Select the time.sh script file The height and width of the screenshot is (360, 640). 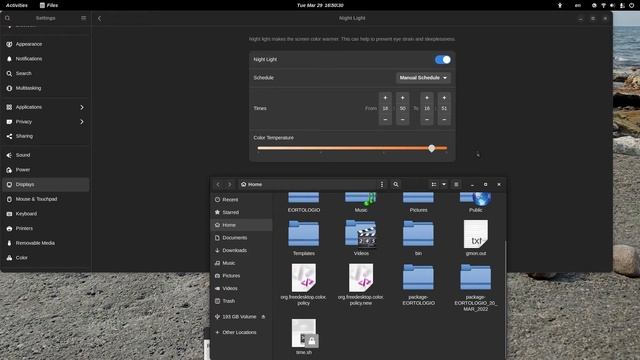[x=304, y=337]
